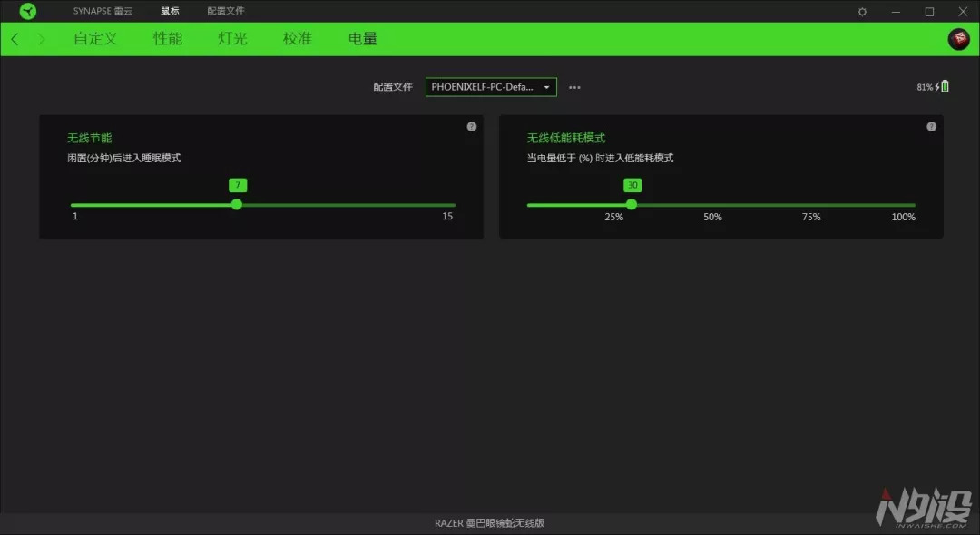Click the battery charging status icon
Image resolution: width=980 pixels, height=535 pixels.
[x=942, y=87]
